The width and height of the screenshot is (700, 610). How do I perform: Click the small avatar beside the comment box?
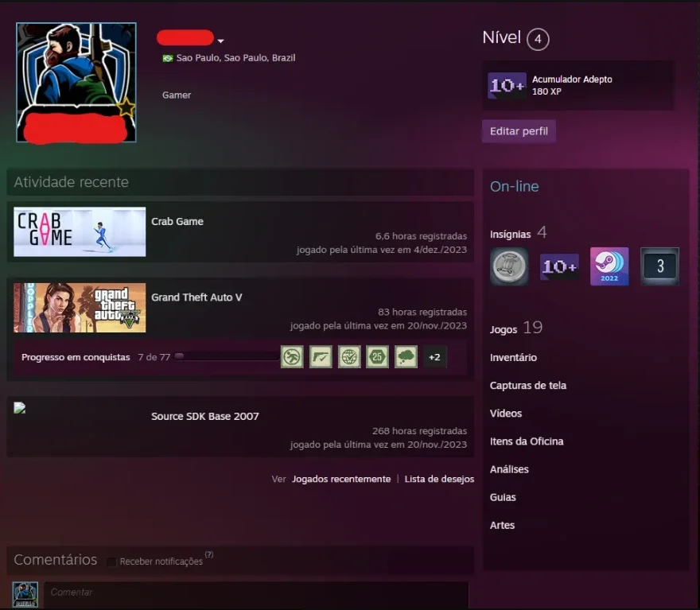[25, 594]
